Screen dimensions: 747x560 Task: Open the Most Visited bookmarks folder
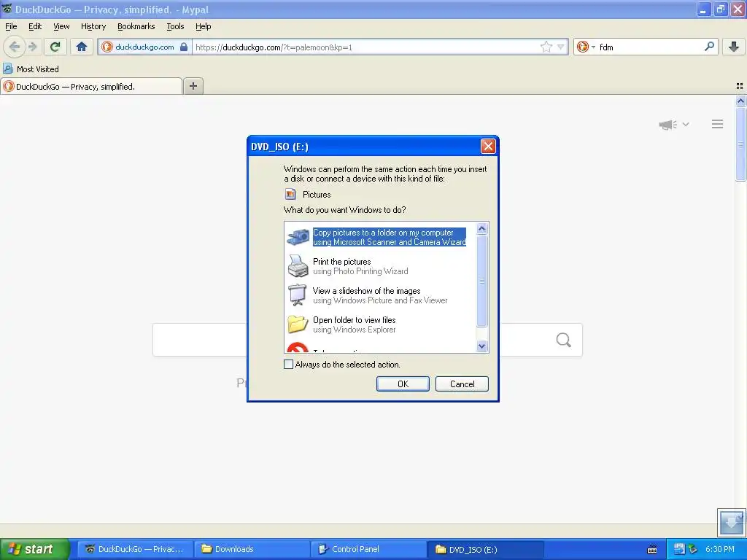31,69
